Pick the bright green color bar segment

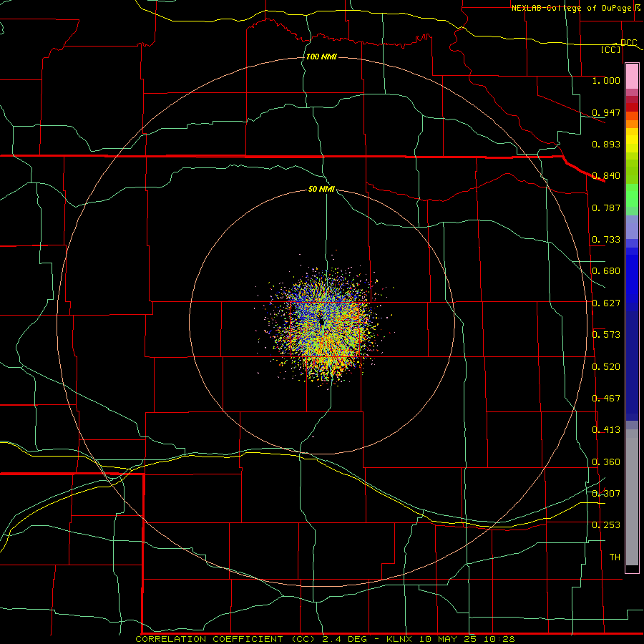632,195
